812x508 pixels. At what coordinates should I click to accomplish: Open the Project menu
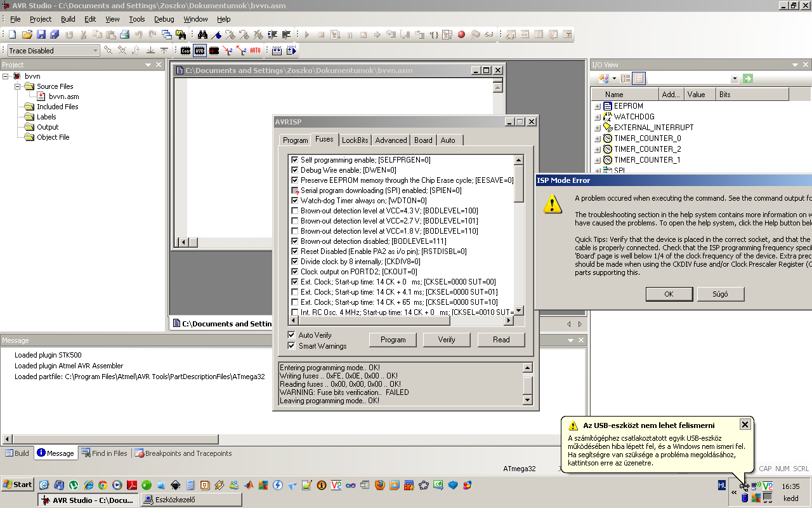tap(41, 19)
